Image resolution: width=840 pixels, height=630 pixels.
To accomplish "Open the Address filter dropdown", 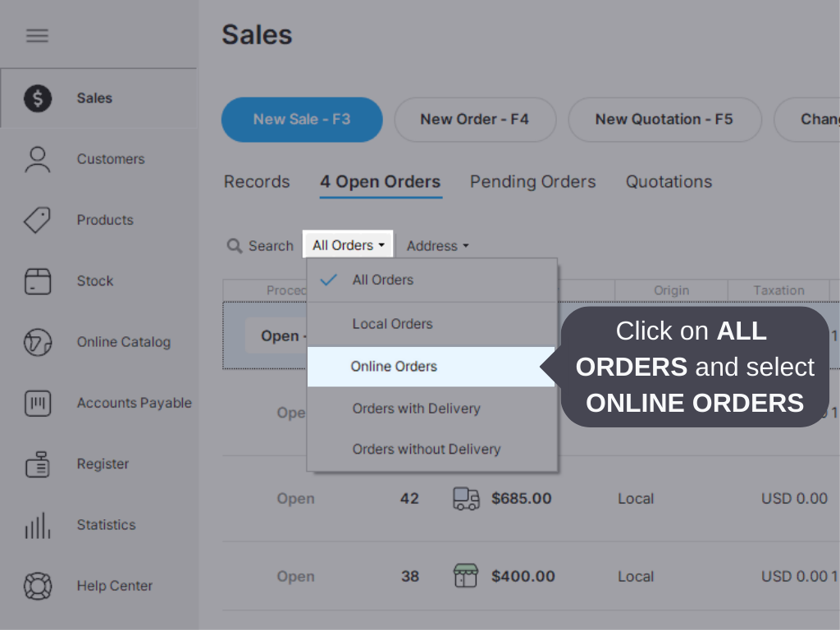I will 437,245.
